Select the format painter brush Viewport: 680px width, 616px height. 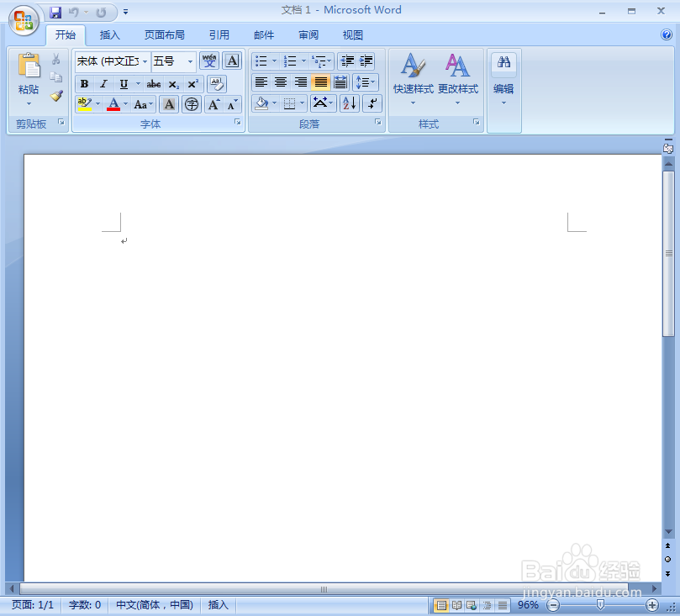point(56,96)
